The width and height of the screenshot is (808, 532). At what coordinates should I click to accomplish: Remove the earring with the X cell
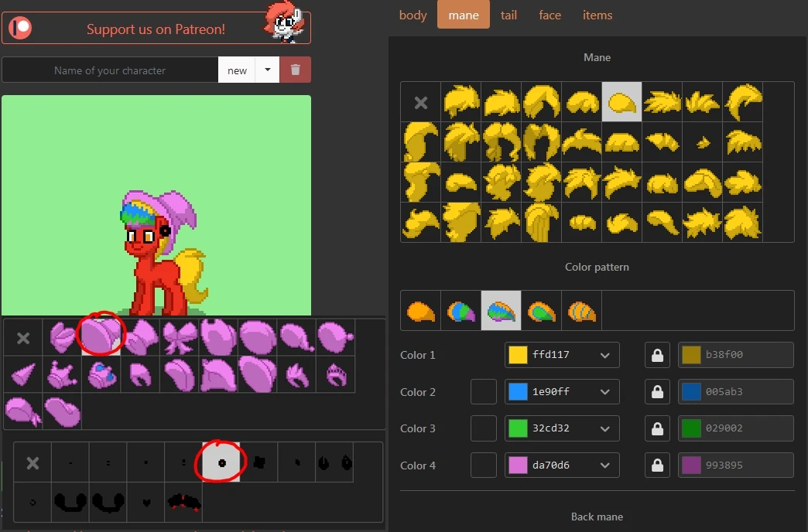[33, 462]
